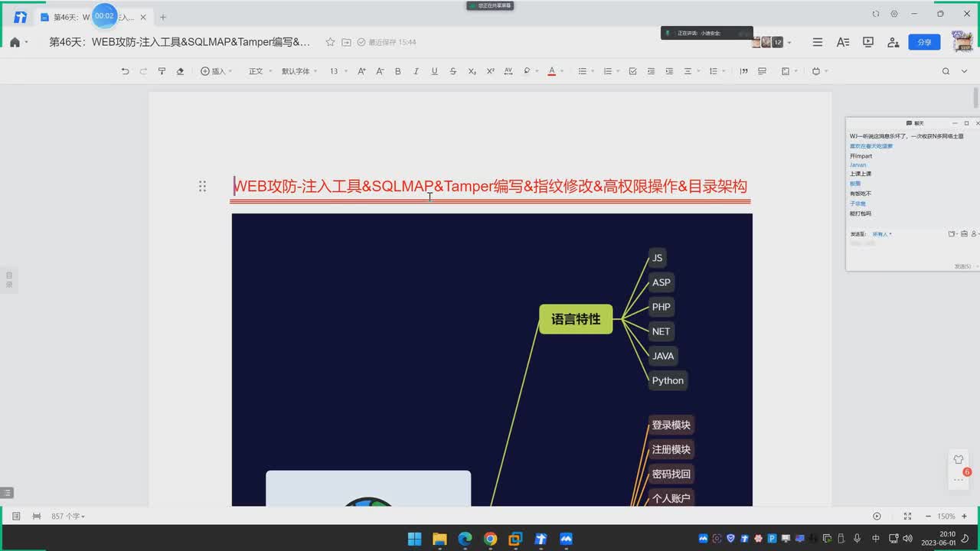This screenshot has height=551, width=980.
Task: Open the line spacing dropdown
Action: (x=717, y=71)
